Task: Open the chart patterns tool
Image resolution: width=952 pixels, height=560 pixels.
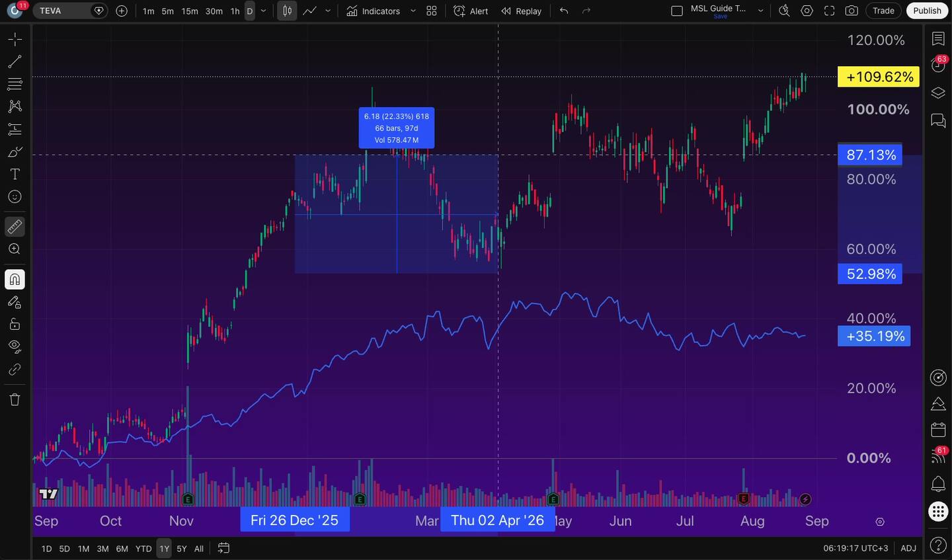Action: tap(15, 106)
